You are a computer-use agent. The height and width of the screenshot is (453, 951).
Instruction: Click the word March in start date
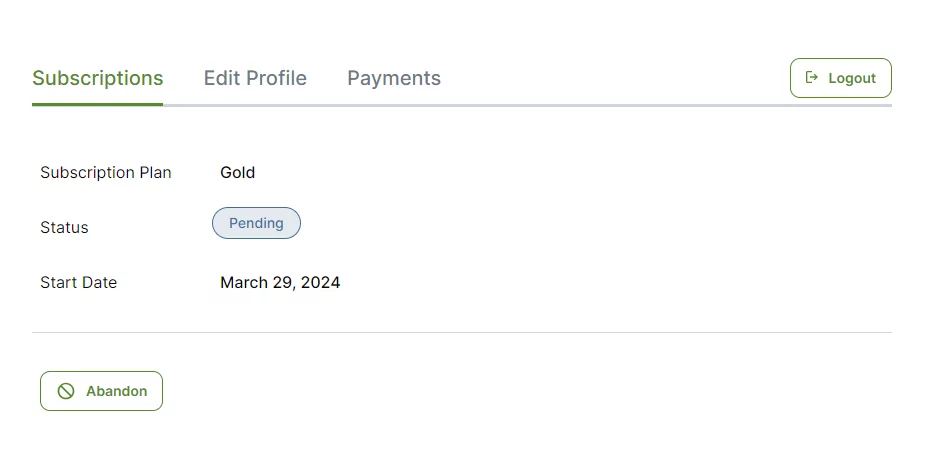tap(240, 283)
